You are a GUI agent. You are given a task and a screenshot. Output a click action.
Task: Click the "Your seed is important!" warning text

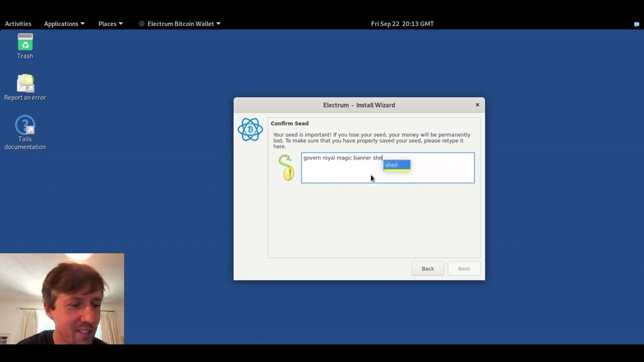(x=372, y=140)
